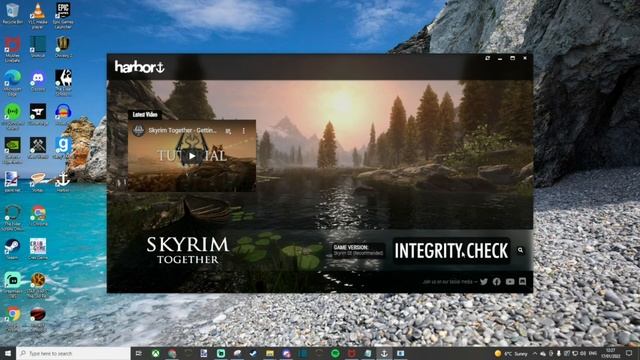Click the magnifier icon beside Integrity Check
640x360 pixels.
pyautogui.click(x=520, y=250)
